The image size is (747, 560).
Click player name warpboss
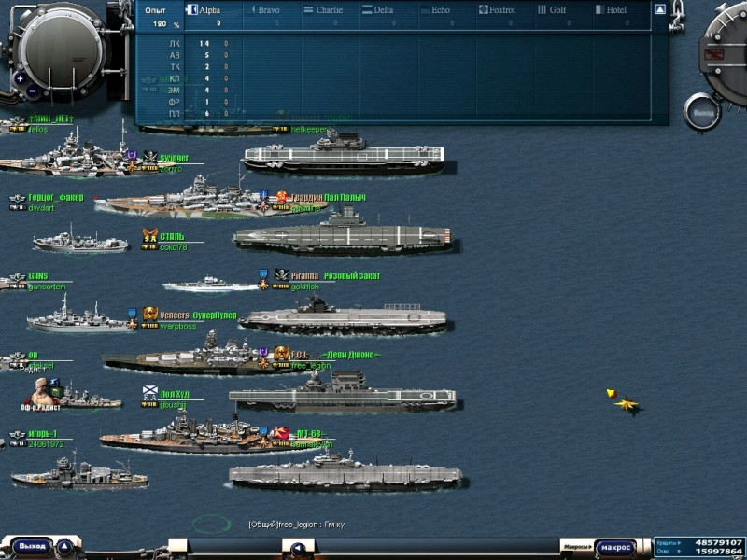pyautogui.click(x=177, y=326)
